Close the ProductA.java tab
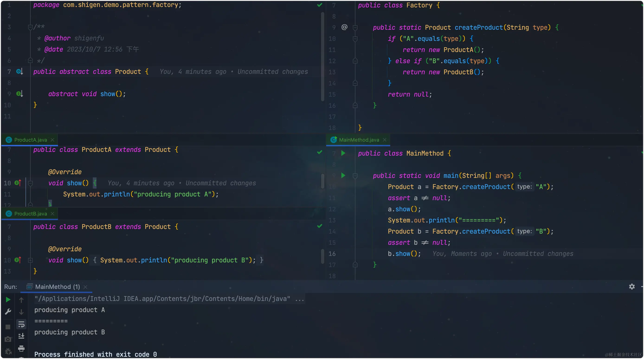The height and width of the screenshot is (359, 644). pos(52,140)
